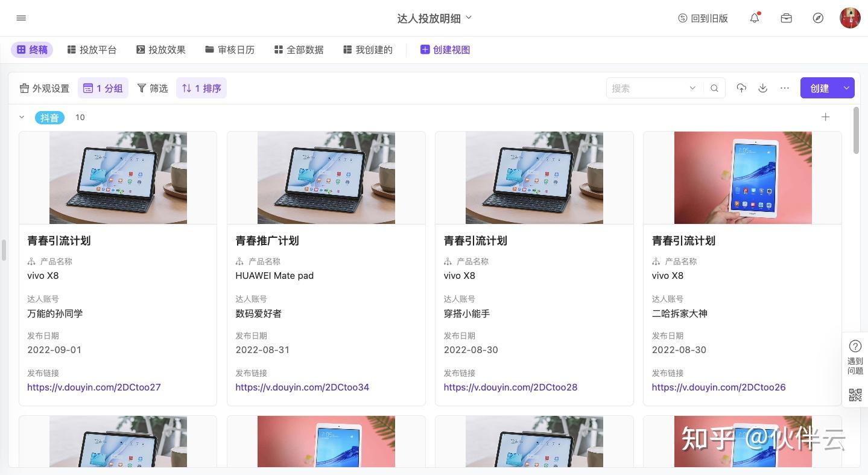Click the 二哈拆家大神 account name
Screen dimensions: 868x475
coord(679,313)
